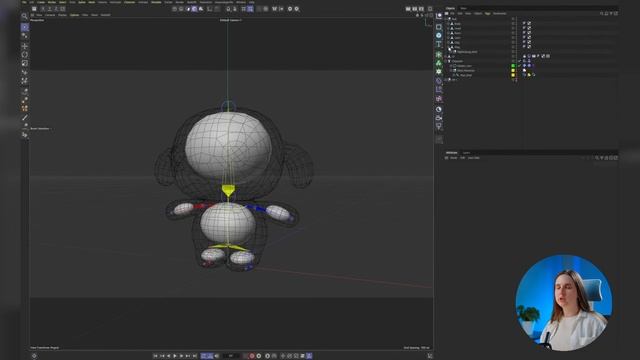Click the play forward button in timeline
Viewport: 640px width, 360px height.
coord(175,356)
